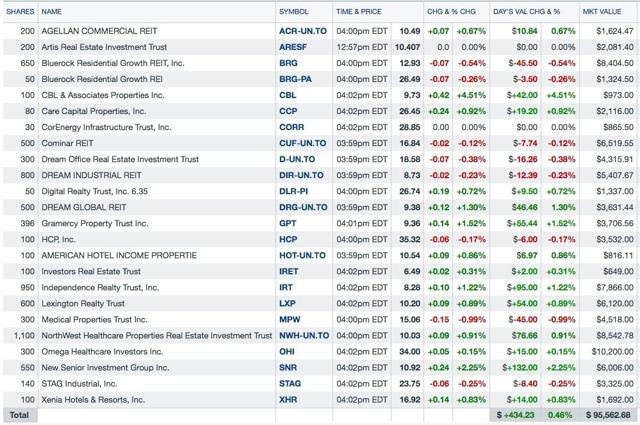Screen dimensions: 640x425
Task: Select Omega Healthcare Investors Inc. name
Action: pyautogui.click(x=102, y=352)
